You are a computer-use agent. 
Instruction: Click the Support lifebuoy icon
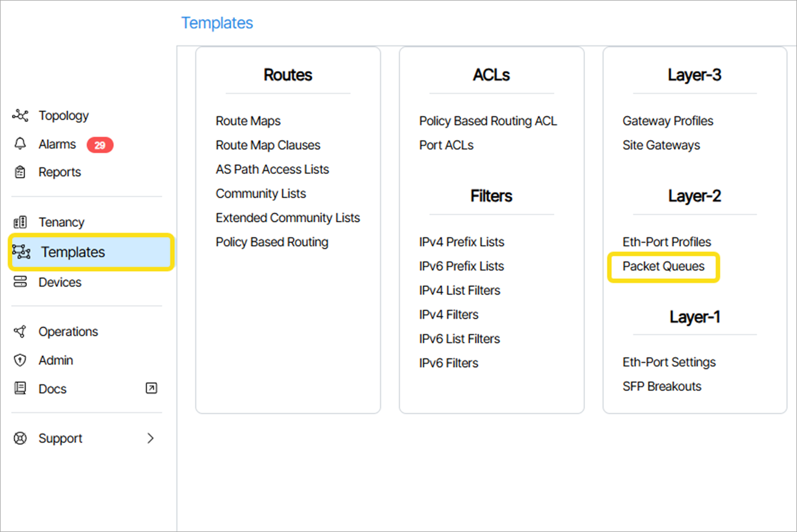click(20, 438)
